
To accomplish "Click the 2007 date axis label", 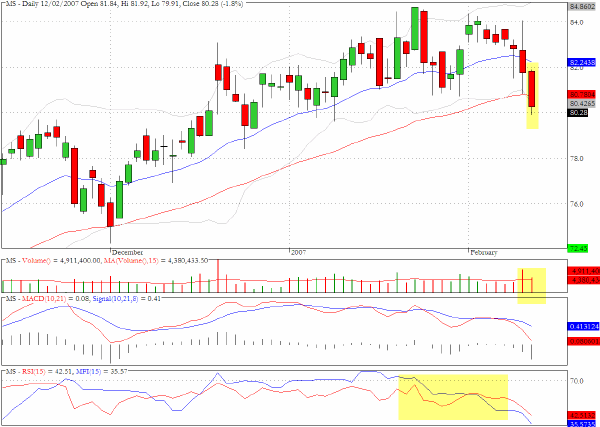I will 299,253.
